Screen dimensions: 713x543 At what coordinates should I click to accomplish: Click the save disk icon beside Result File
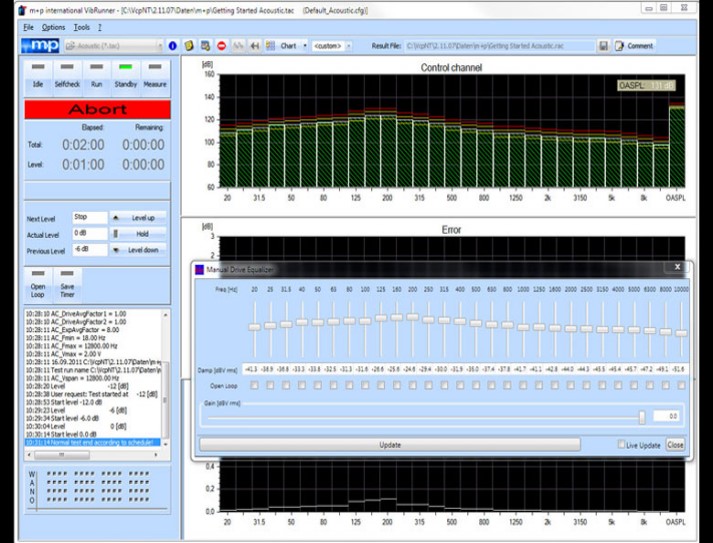pyautogui.click(x=603, y=46)
